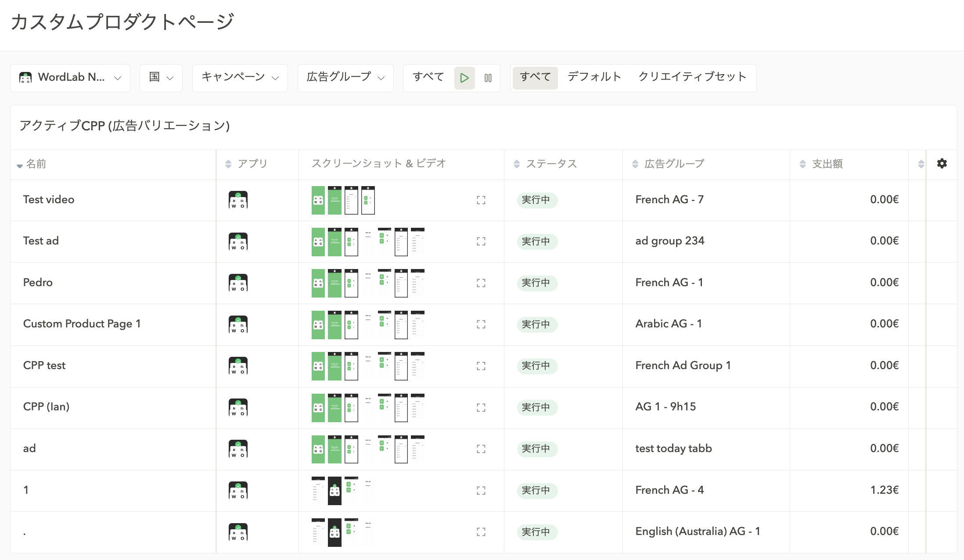Click first screenshot thumbnail in Test video row
Screen dimensions: 964x560
318,200
